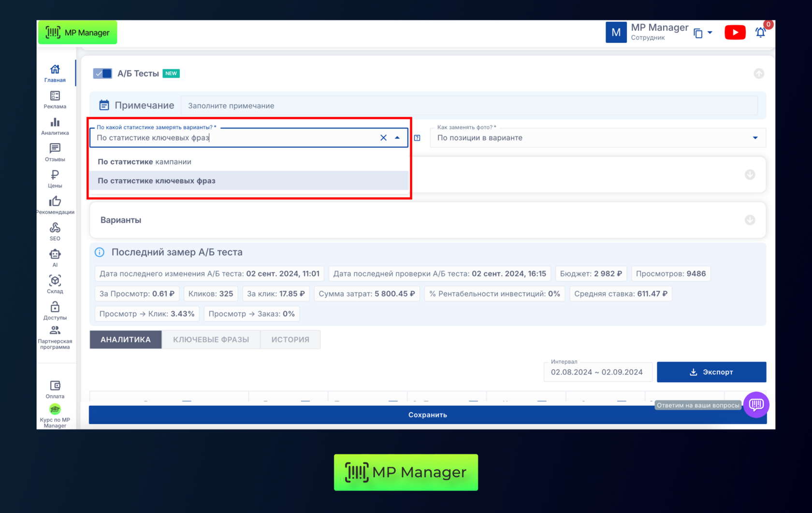812x513 pixels.
Task: Clear the selected statistics value
Action: click(383, 138)
